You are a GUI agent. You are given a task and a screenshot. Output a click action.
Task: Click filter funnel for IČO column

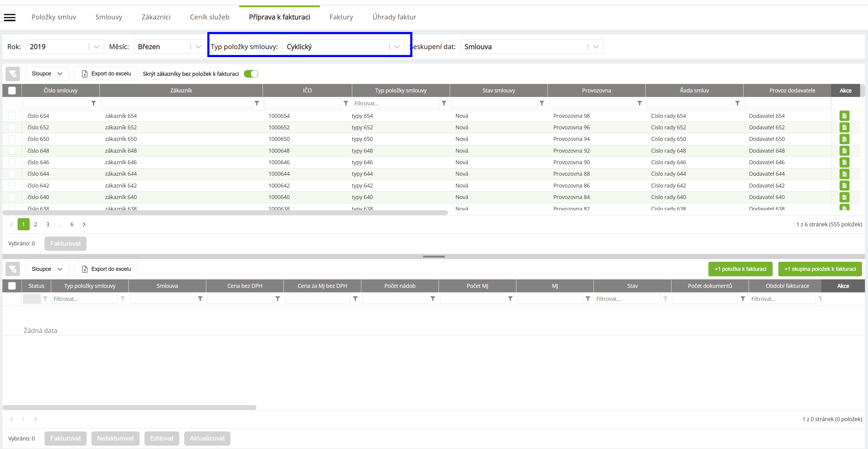pyautogui.click(x=346, y=104)
